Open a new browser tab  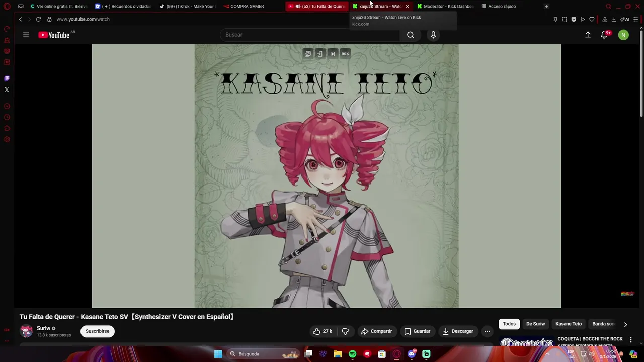pos(546,6)
